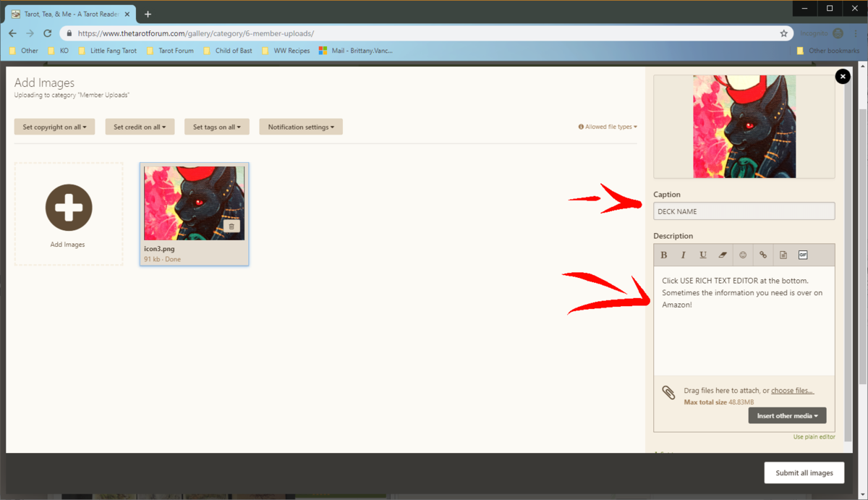Toggle italic formatting in description editor
The image size is (868, 500).
[x=683, y=255]
